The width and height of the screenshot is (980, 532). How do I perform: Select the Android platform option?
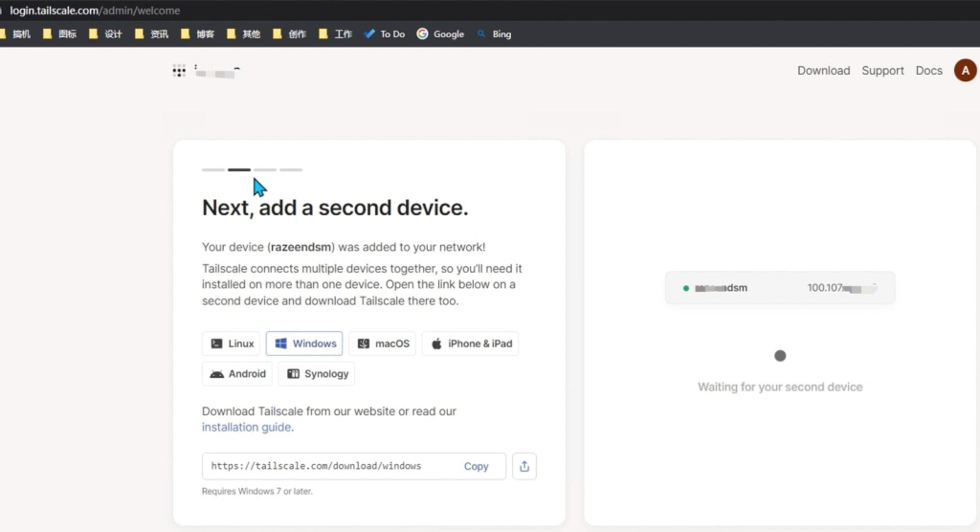pyautogui.click(x=237, y=374)
